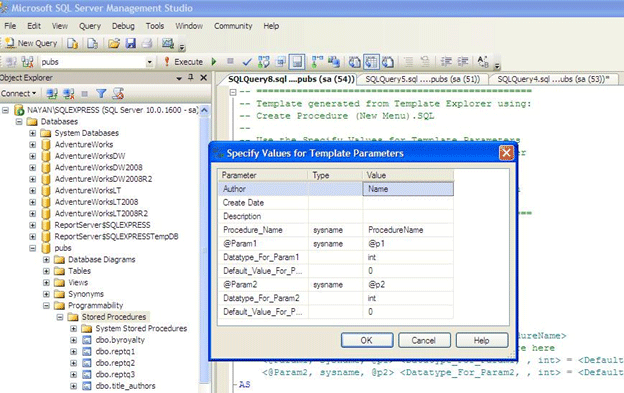Expand the Tables folder under pubs
The width and height of the screenshot is (624, 393).
[x=46, y=271]
